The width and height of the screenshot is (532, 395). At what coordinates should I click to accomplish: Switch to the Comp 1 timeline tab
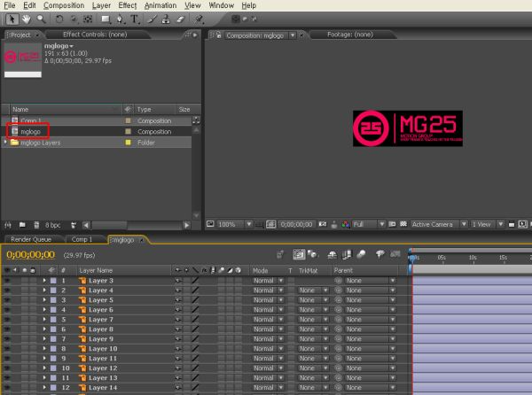[x=82, y=239]
